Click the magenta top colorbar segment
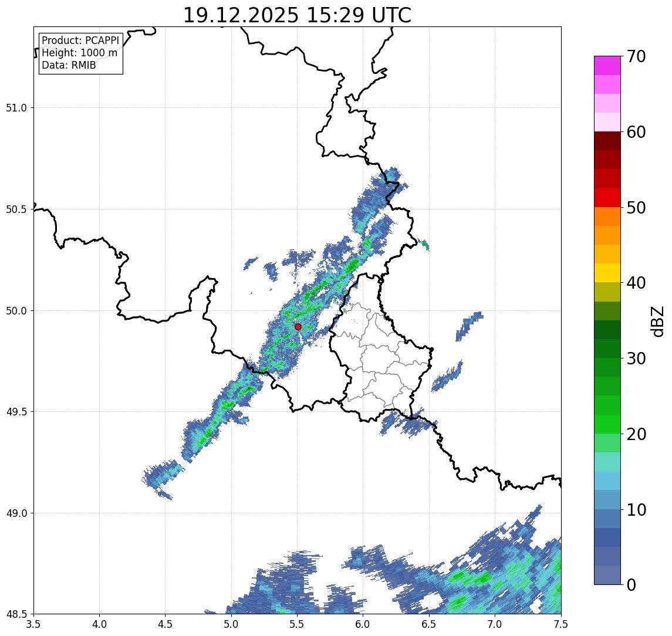Screen dimensions: 672x636 607,66
